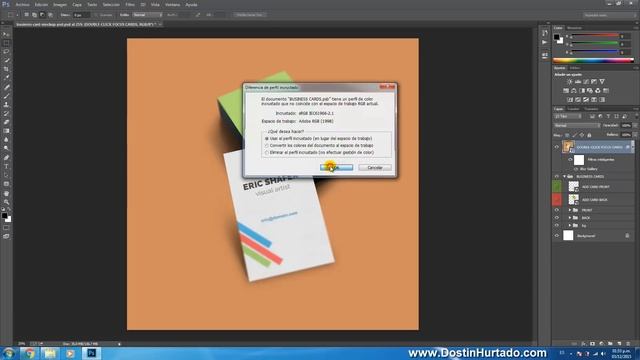Open the Windows Start menu

[x=9, y=353]
